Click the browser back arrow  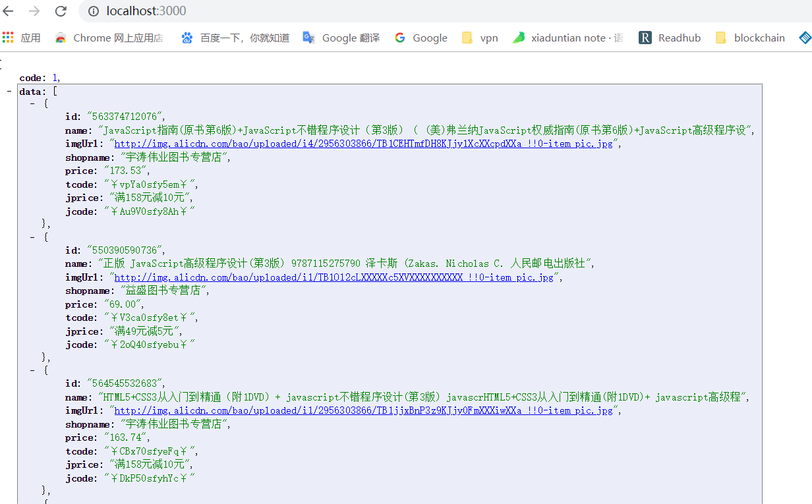coord(9,11)
